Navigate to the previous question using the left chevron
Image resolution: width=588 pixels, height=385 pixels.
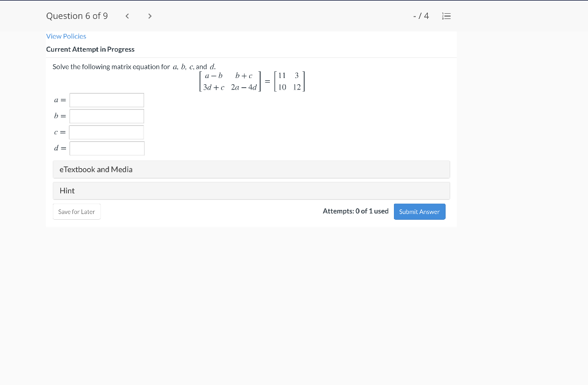pyautogui.click(x=127, y=16)
